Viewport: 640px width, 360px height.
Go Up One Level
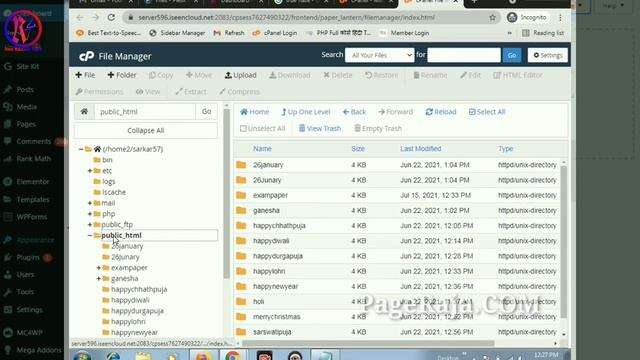pyautogui.click(x=306, y=112)
